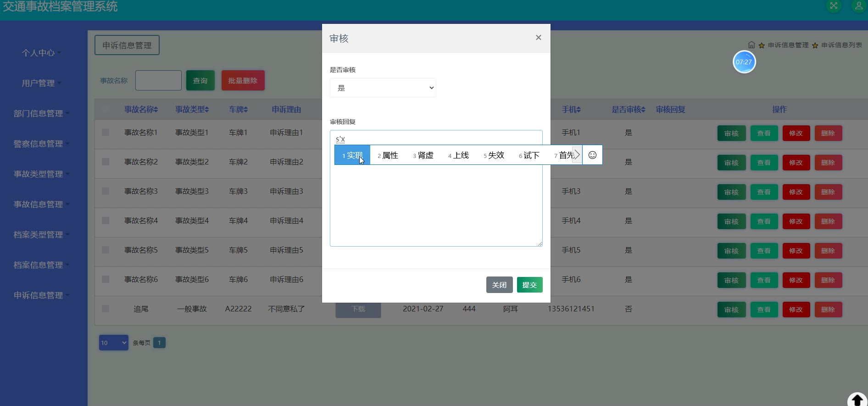Expand 申诉信息管理 in the sidebar
Viewport: 868px width, 406px height.
[41, 295]
